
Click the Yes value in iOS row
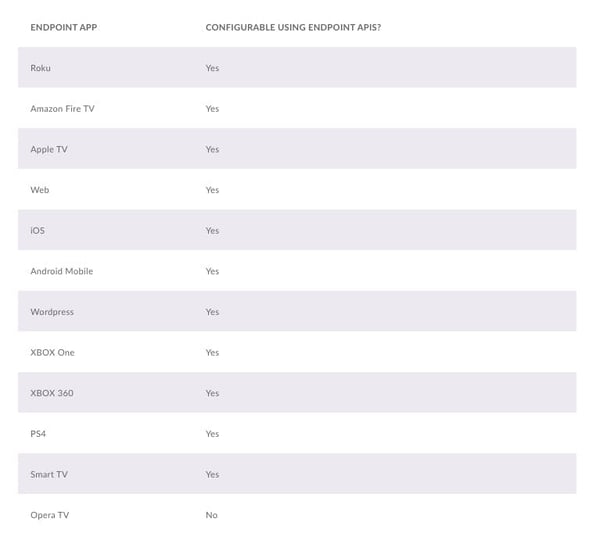pos(212,230)
